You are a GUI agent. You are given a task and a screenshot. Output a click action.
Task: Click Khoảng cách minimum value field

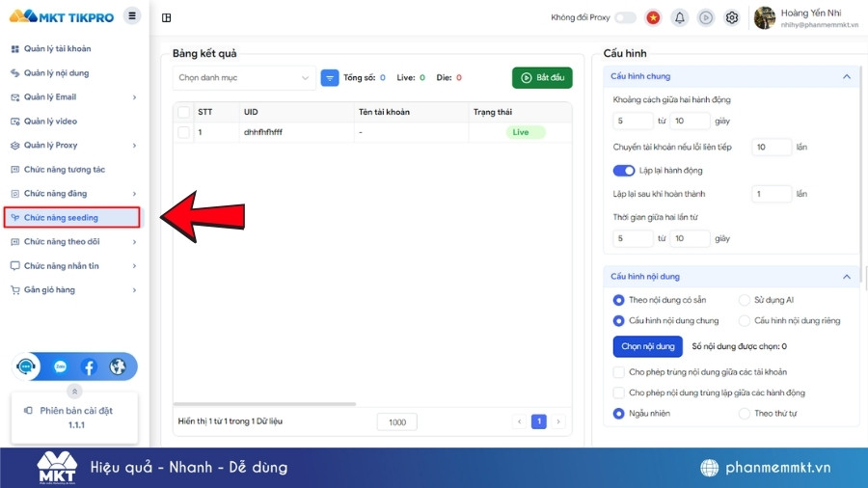click(633, 121)
